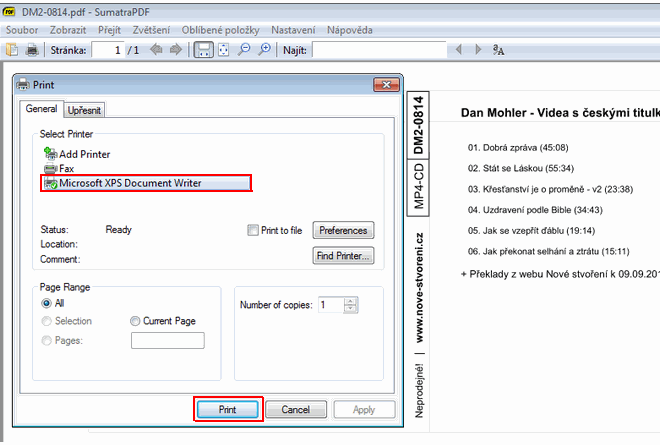The height and width of the screenshot is (445, 660).
Task: Click '02. Stát se Láskou (55:34)' line
Action: pyautogui.click(x=521, y=168)
